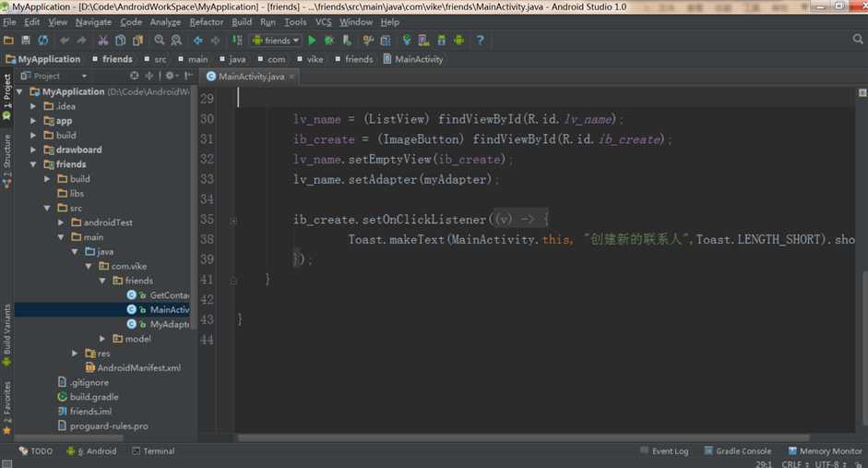
Task: Select build.gradle in project tree
Action: point(88,397)
